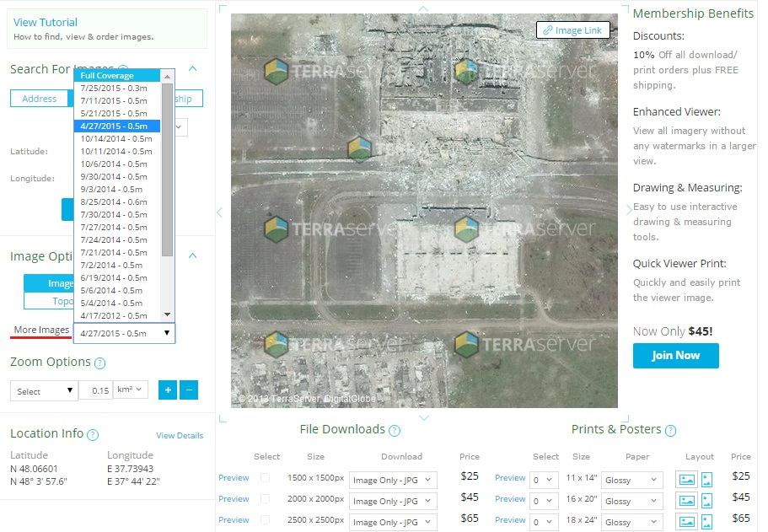Preview the 16 x 20 print
Screen dimensions: 768x532
click(510, 498)
